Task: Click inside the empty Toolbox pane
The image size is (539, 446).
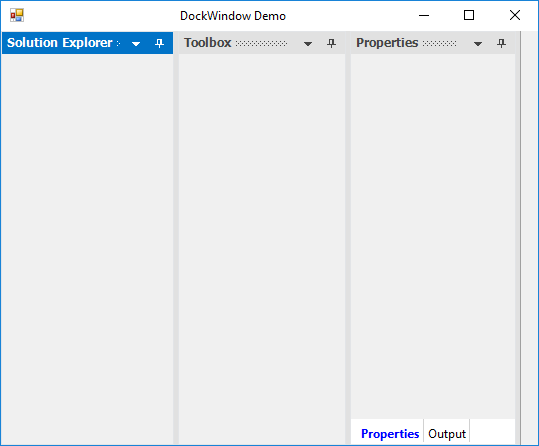Action: (262, 248)
